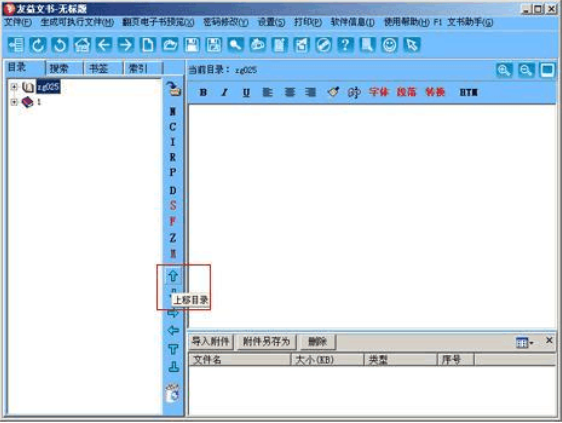Apply bold with the B button

[x=203, y=92]
